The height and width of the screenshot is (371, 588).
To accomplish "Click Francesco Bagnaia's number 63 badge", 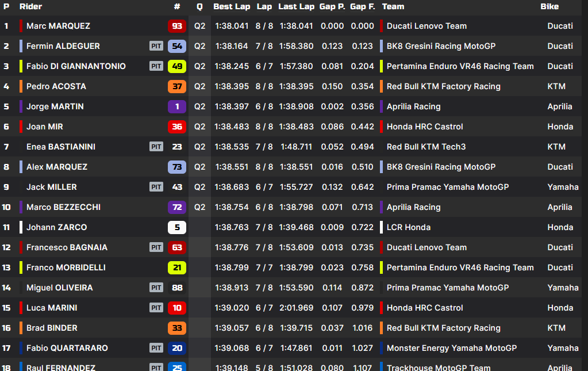I will click(x=177, y=247).
